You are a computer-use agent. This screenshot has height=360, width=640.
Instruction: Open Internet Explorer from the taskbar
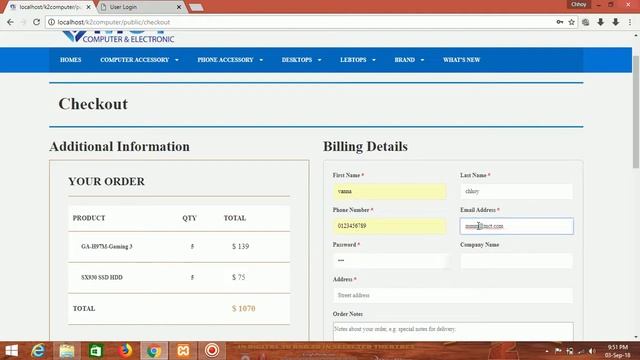[38, 351]
